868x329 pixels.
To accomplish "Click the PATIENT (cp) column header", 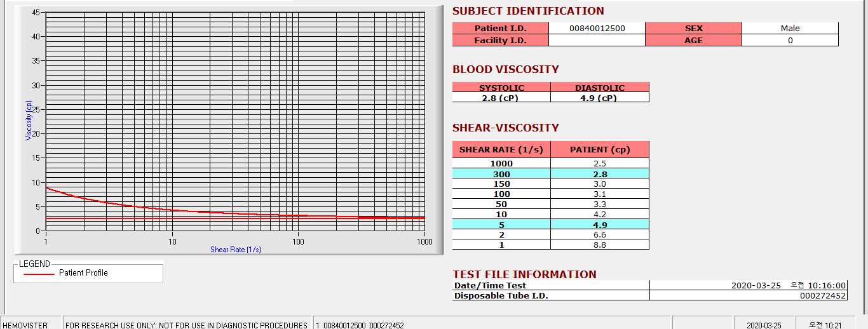I will pos(600,150).
